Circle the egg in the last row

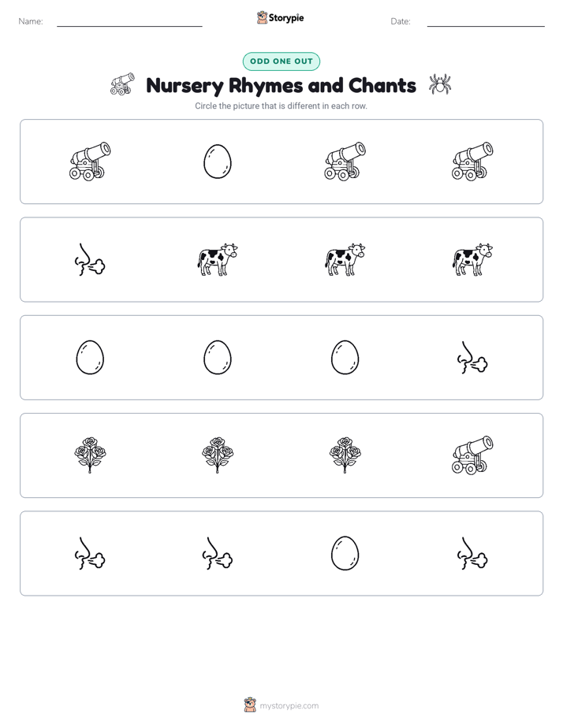coord(345,553)
